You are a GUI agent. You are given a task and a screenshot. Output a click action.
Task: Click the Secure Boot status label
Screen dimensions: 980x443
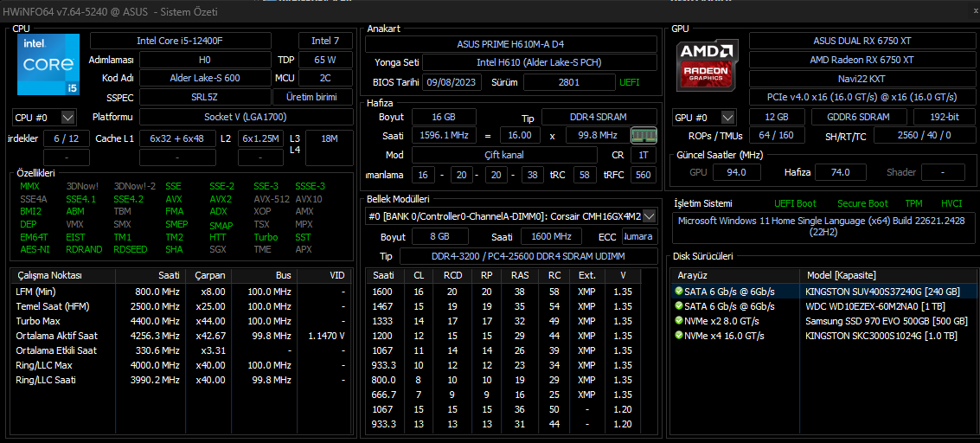[862, 203]
